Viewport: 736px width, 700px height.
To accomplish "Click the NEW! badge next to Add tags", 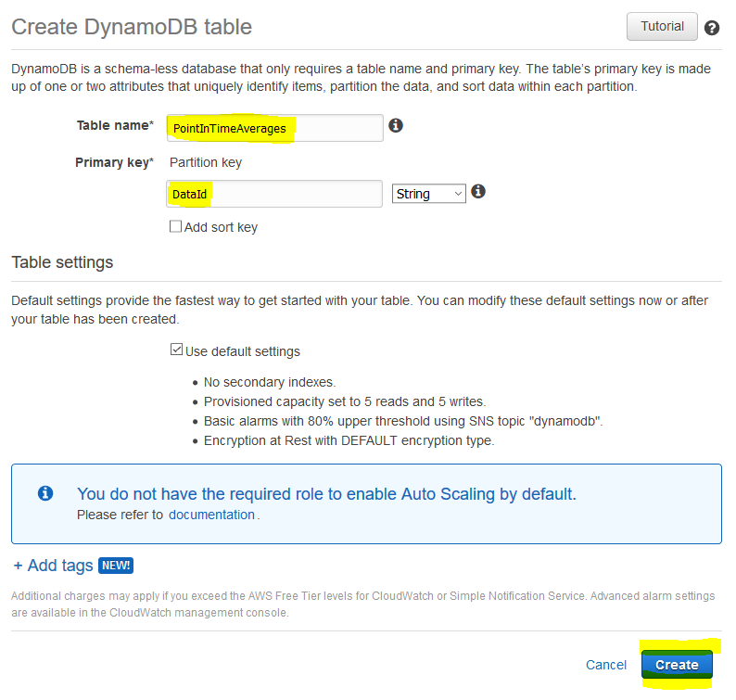I will (116, 566).
